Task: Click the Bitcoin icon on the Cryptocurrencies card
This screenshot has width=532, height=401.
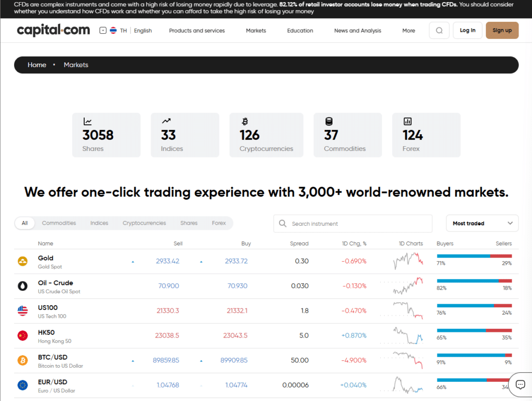Action: pyautogui.click(x=245, y=121)
